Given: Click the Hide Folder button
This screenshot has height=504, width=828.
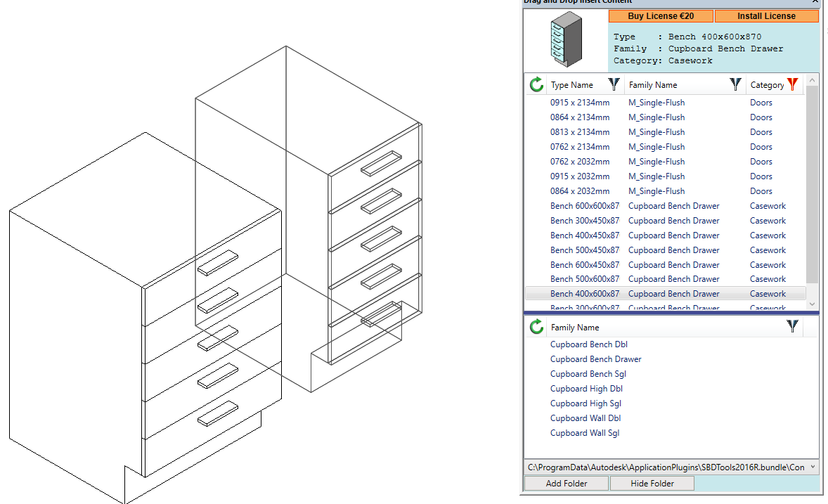Looking at the screenshot, I should [x=652, y=483].
